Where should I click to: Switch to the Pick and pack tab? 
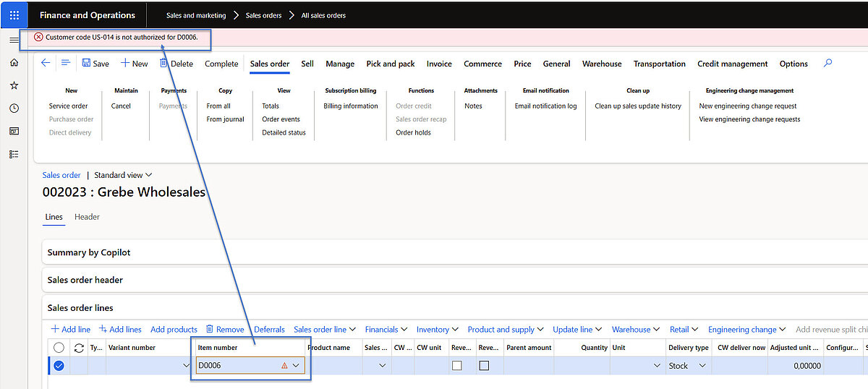[391, 64]
